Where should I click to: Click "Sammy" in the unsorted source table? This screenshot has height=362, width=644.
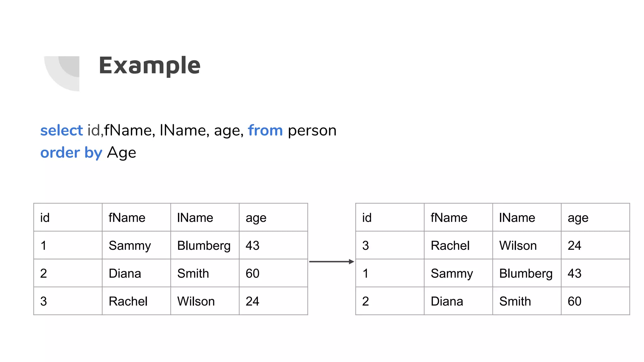pos(130,245)
